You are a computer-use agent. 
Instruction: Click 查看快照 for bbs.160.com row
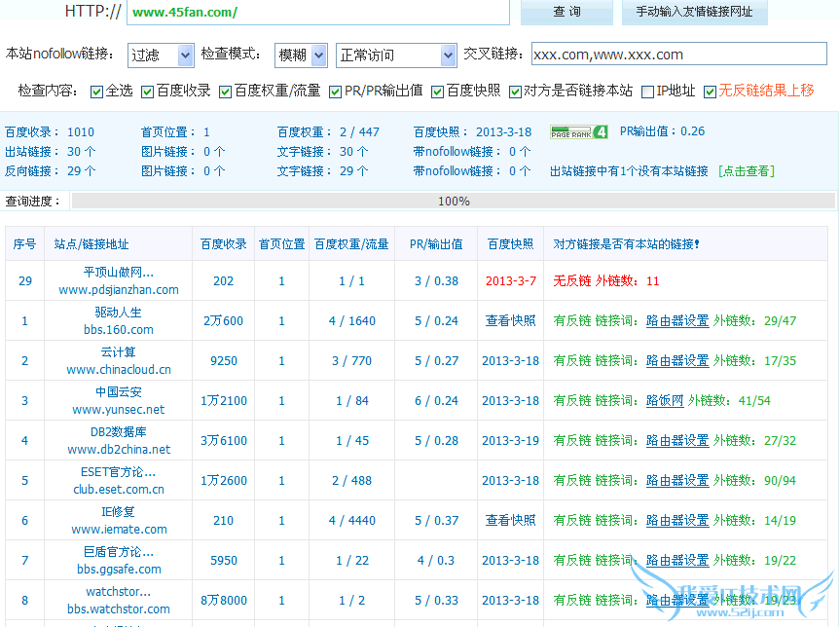click(510, 320)
